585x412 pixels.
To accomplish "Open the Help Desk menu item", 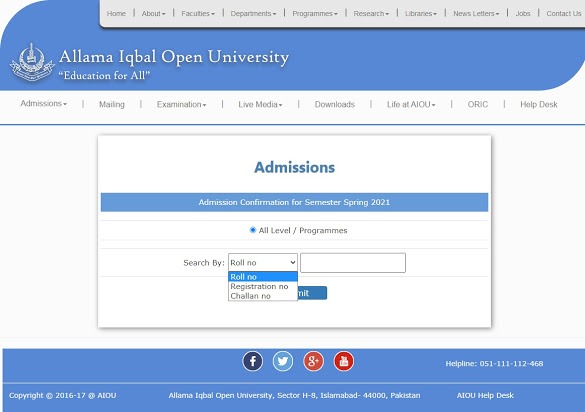I will coord(538,104).
